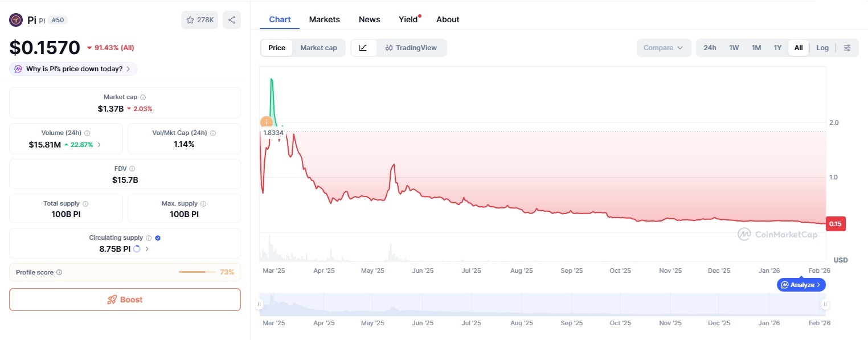Open chart settings via the sliders icon

pyautogui.click(x=847, y=48)
